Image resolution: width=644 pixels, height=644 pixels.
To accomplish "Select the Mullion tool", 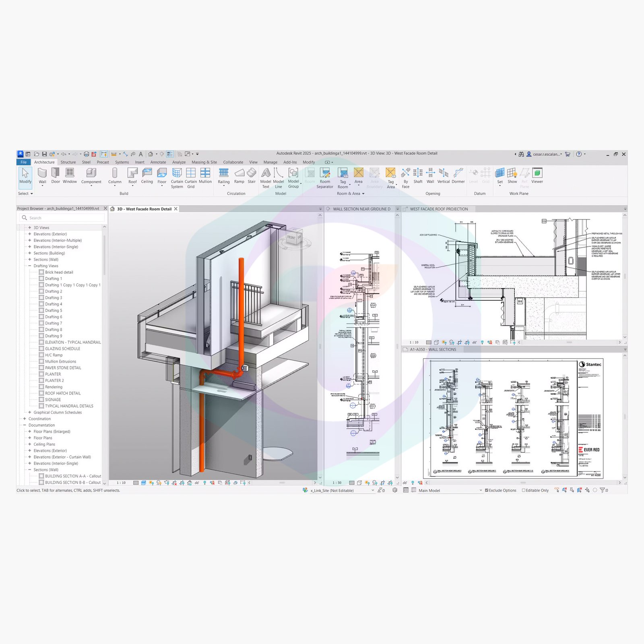I will click(205, 176).
